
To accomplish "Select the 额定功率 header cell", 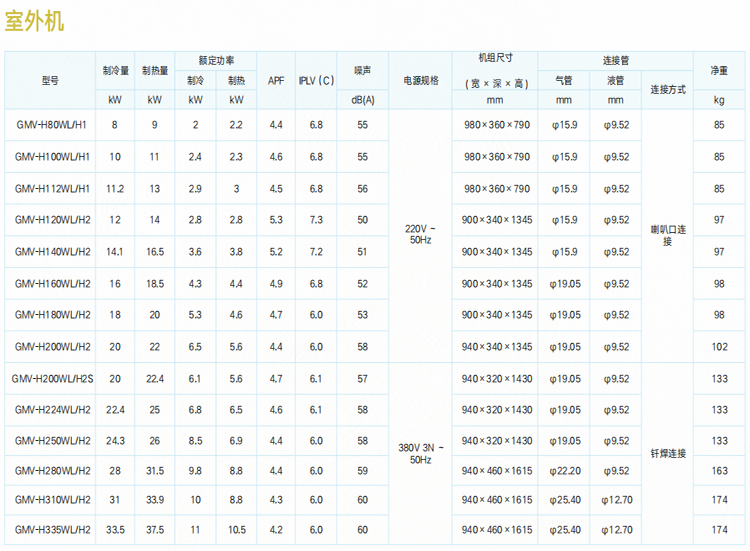I will pyautogui.click(x=215, y=60).
